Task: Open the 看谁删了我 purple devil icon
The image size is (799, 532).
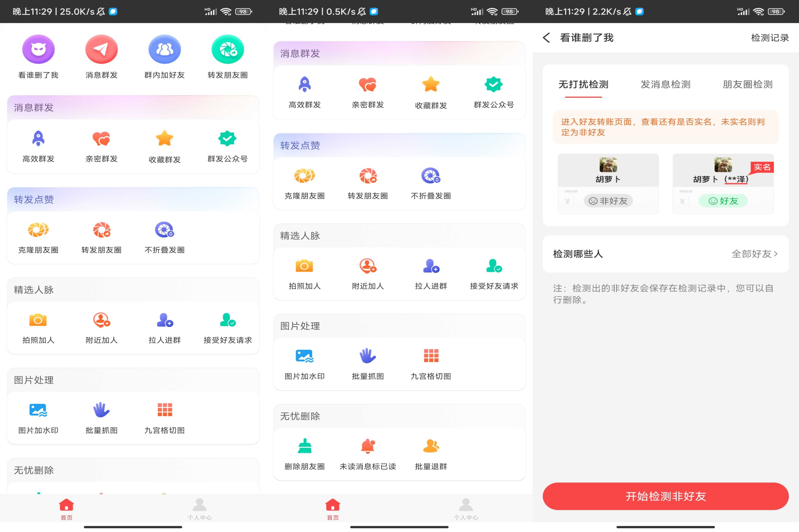Action: 38,49
